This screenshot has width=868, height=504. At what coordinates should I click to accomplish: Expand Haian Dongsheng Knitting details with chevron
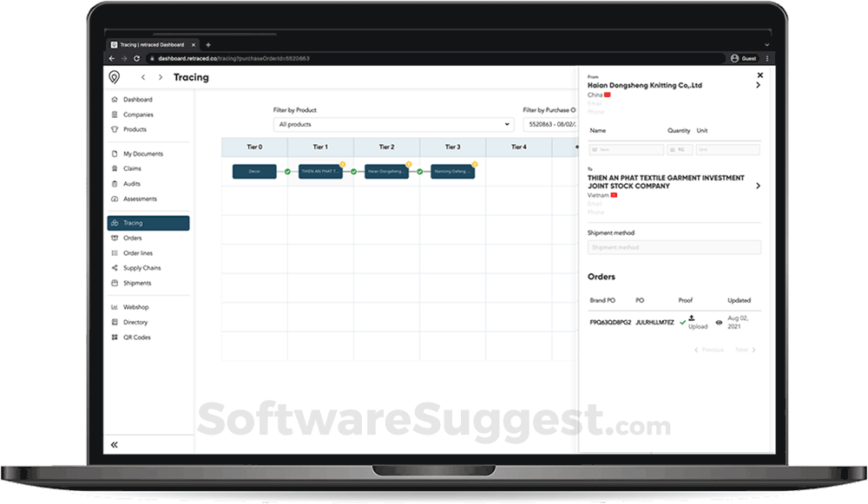point(759,85)
